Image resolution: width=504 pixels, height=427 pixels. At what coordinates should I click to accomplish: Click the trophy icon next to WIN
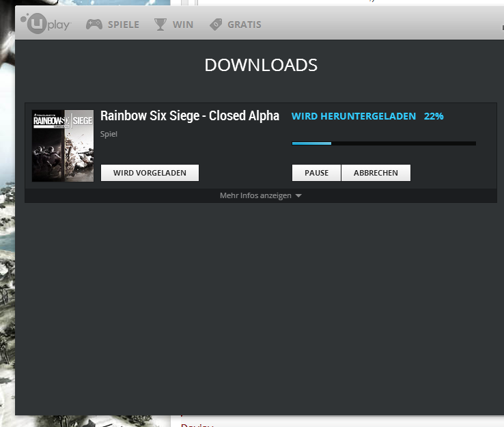point(160,25)
